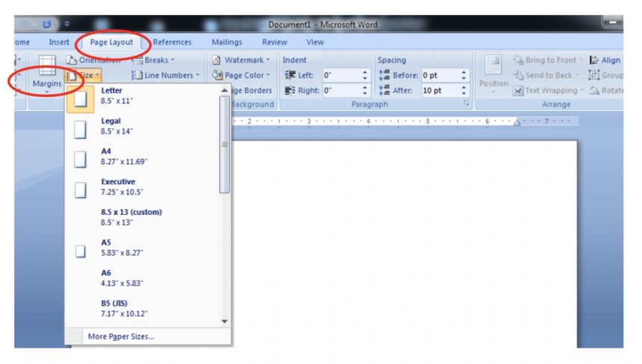Open the Mailings ribbon tab
The image size is (642, 364).
click(x=227, y=42)
